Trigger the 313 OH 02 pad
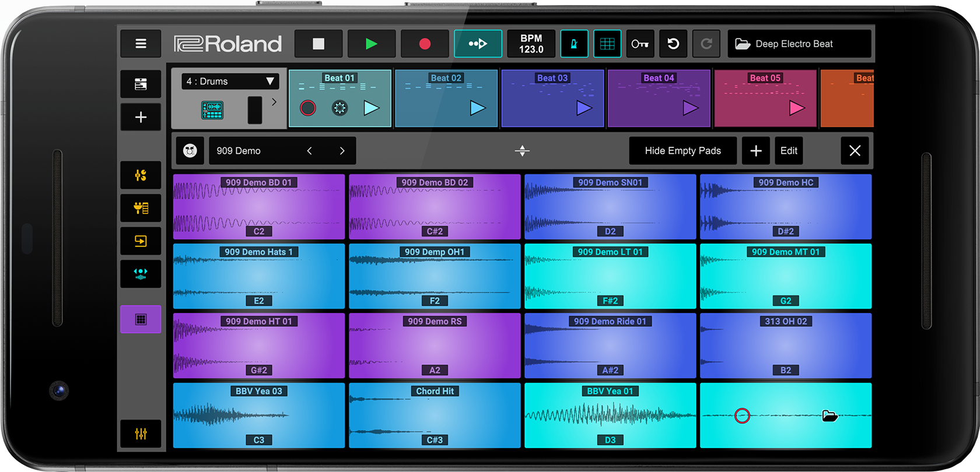 pos(786,346)
